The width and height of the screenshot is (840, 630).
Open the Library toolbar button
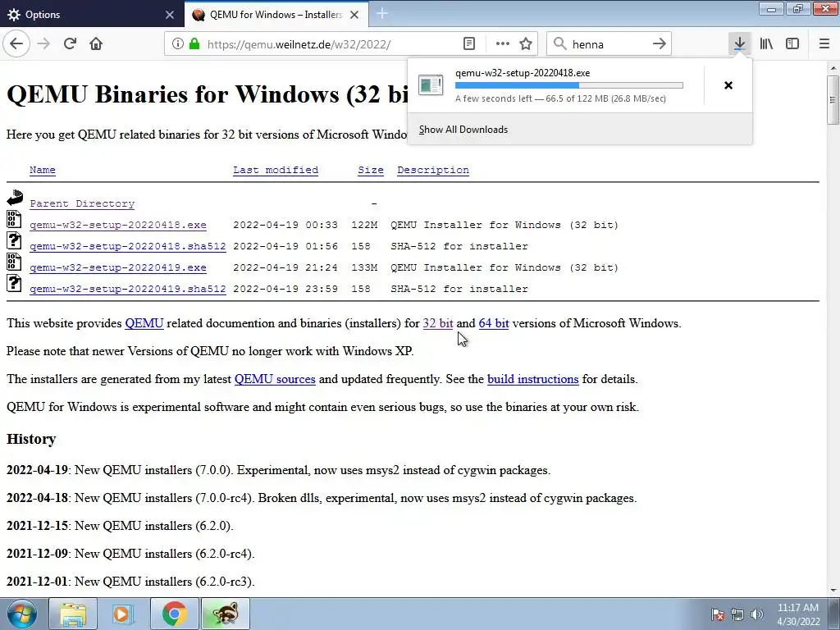point(766,44)
